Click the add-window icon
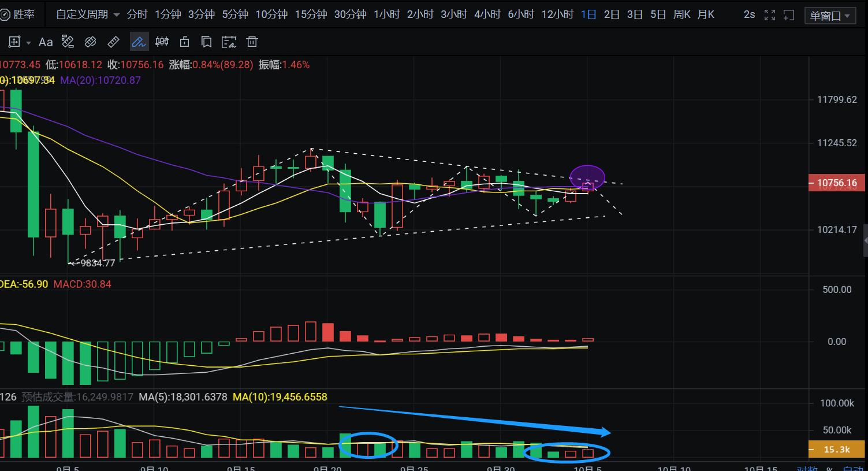 pyautogui.click(x=789, y=15)
